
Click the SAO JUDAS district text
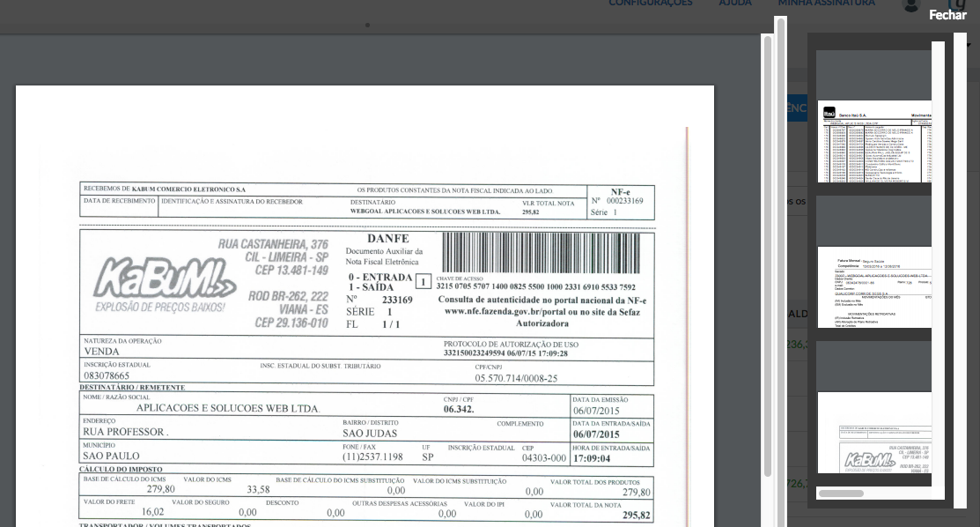(x=370, y=433)
